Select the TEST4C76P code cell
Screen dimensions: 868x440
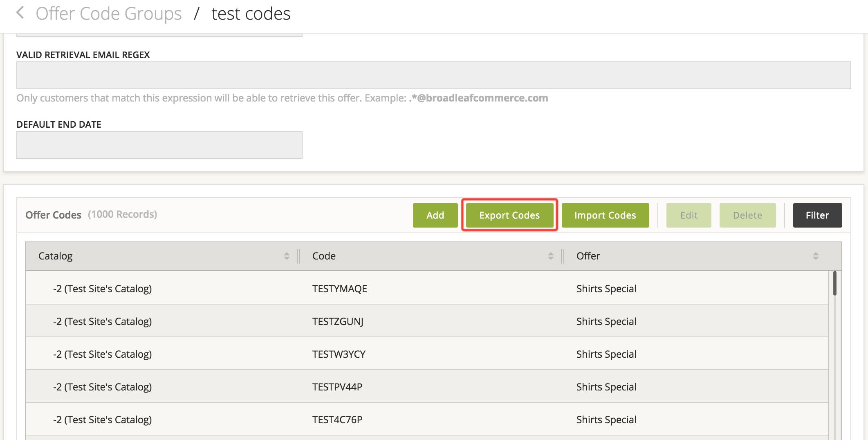point(337,420)
